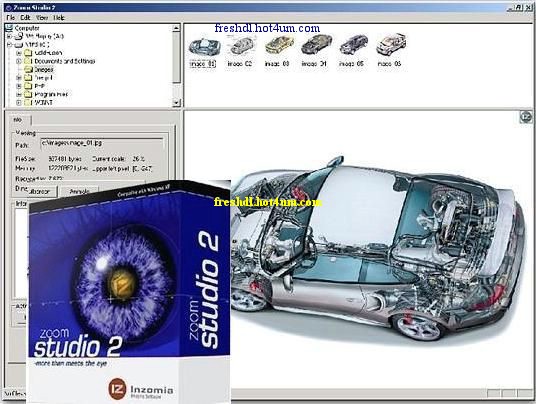The height and width of the screenshot is (404, 536).
Task: Collapse the (C:) drive node
Action: pyautogui.click(x=10, y=45)
